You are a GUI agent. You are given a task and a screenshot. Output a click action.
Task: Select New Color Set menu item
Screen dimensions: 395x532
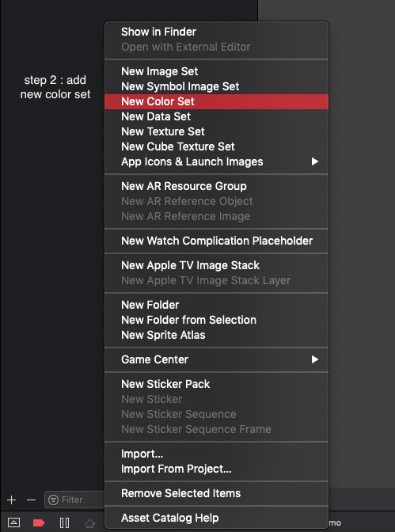217,101
